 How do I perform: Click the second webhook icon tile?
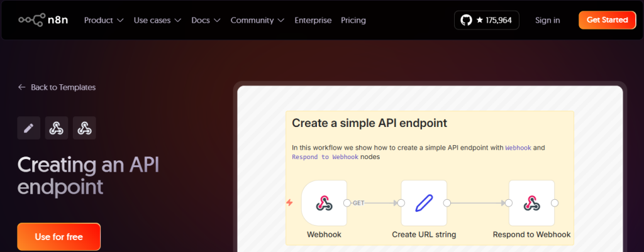coord(84,128)
